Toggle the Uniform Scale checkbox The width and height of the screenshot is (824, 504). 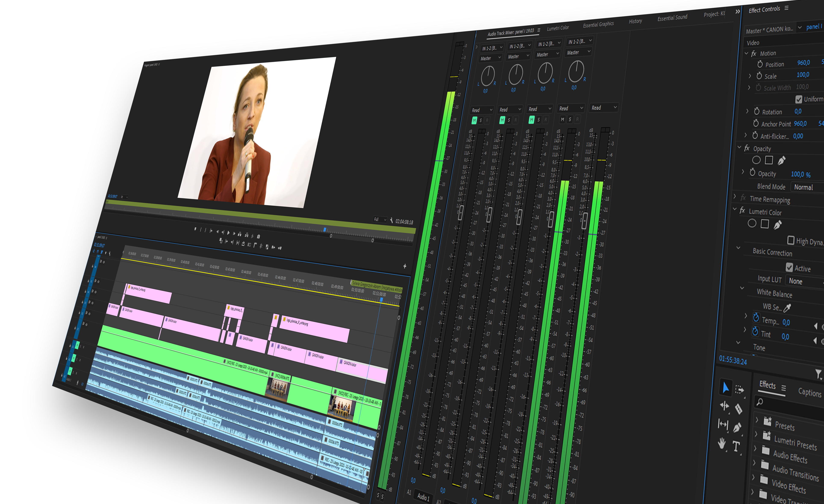(799, 99)
